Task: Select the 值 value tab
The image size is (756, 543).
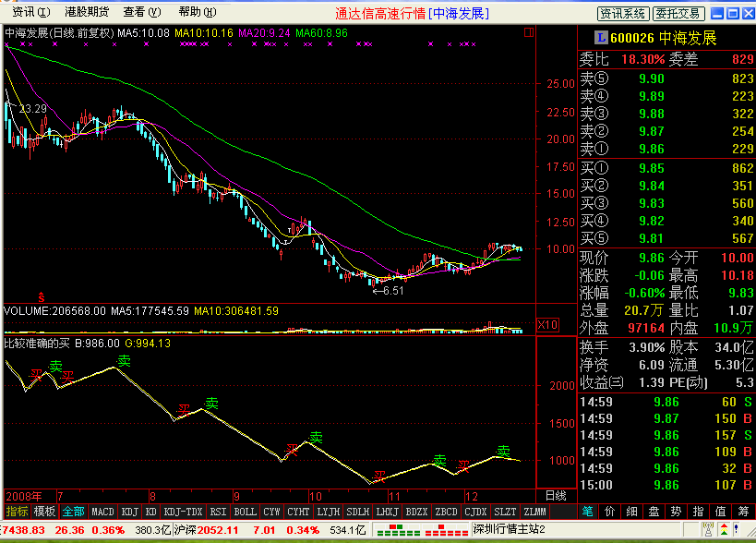Action: [x=720, y=512]
